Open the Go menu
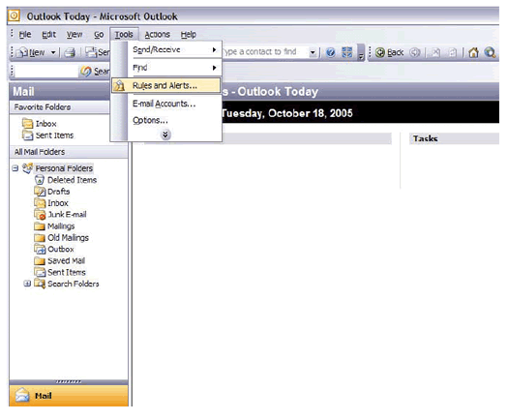 99,34
